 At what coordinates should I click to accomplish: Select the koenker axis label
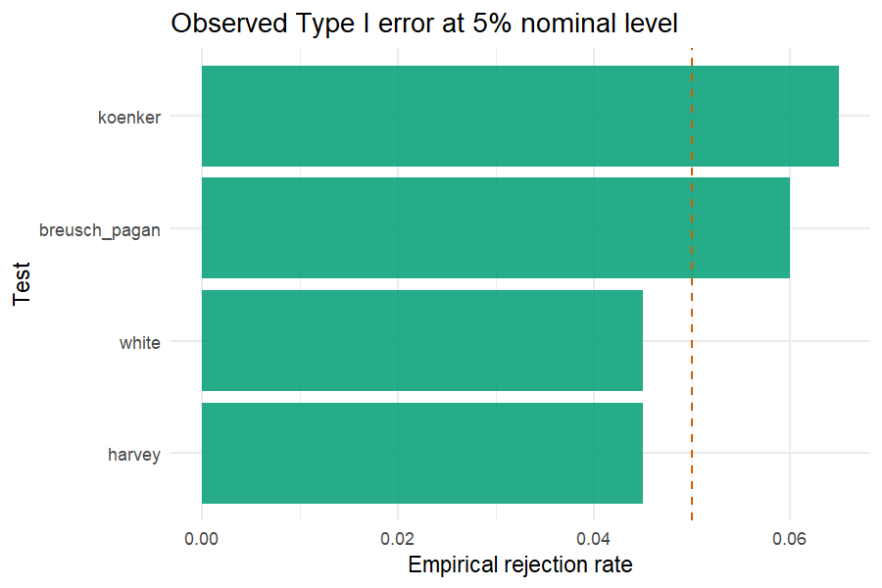[129, 117]
